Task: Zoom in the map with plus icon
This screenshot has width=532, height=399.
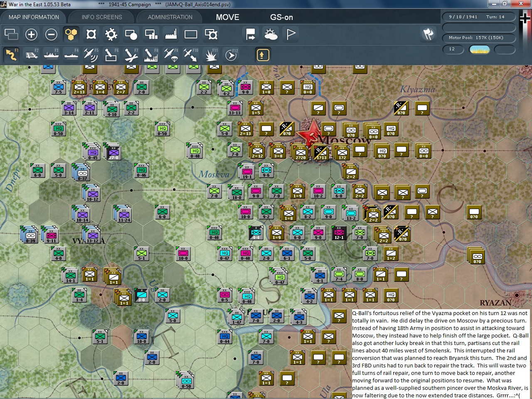Action: (31, 34)
